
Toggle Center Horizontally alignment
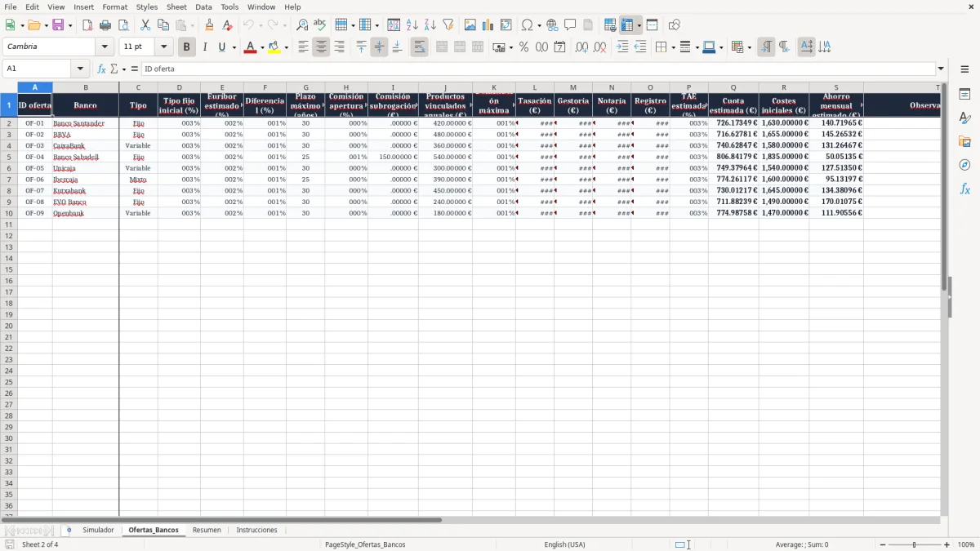321,47
